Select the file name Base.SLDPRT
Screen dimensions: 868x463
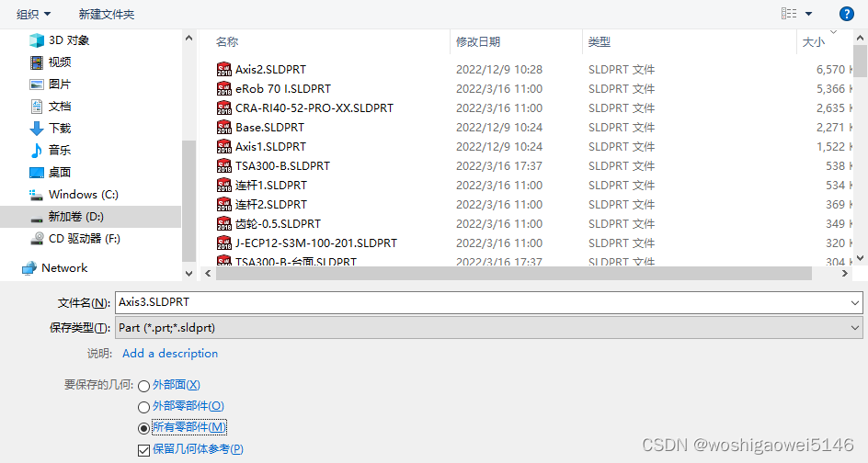pos(269,128)
